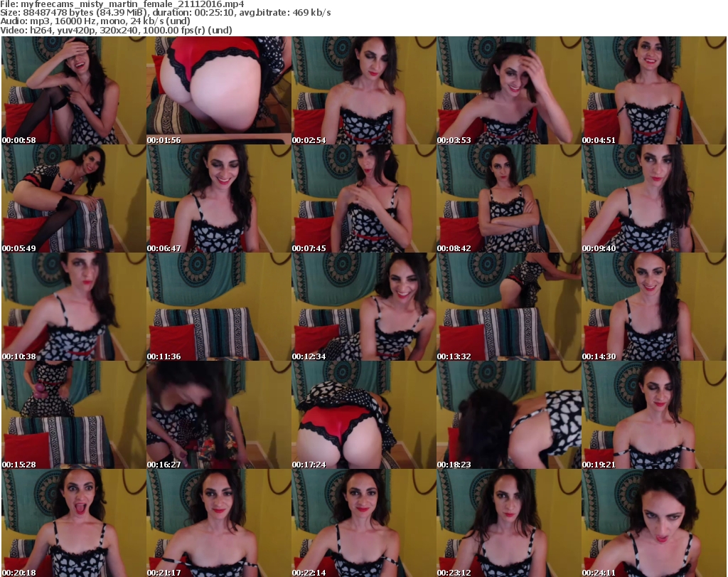The width and height of the screenshot is (728, 577).
Task: Pick the frame marked 00:11:36
Action: click(x=219, y=307)
